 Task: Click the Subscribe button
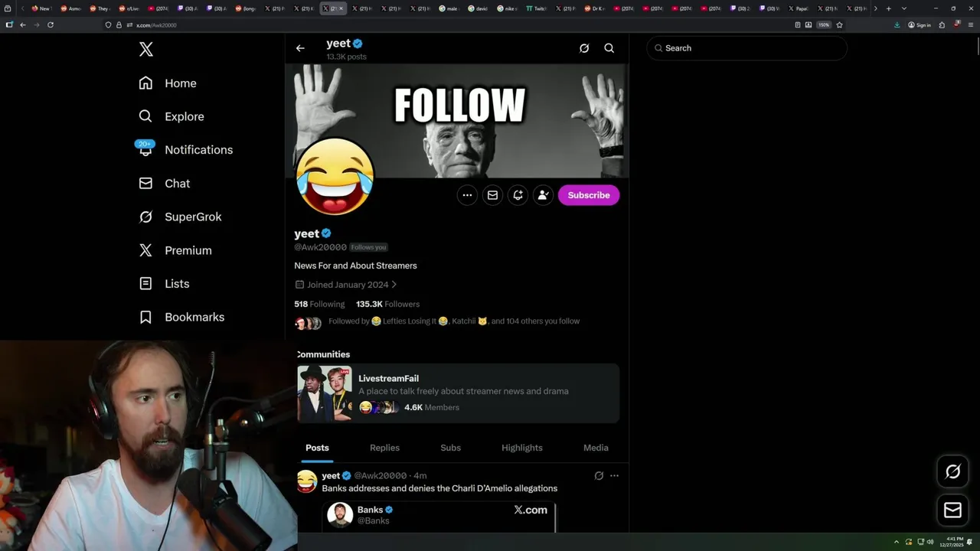(589, 195)
